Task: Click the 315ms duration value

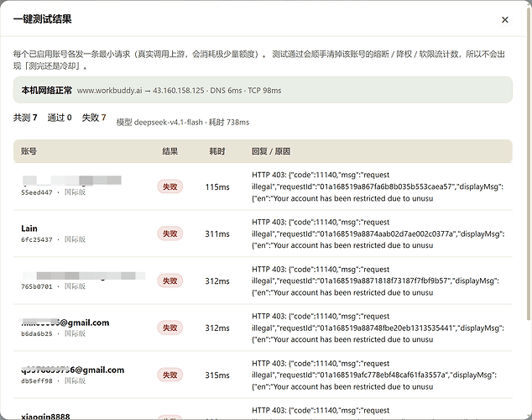Action: pos(217,375)
